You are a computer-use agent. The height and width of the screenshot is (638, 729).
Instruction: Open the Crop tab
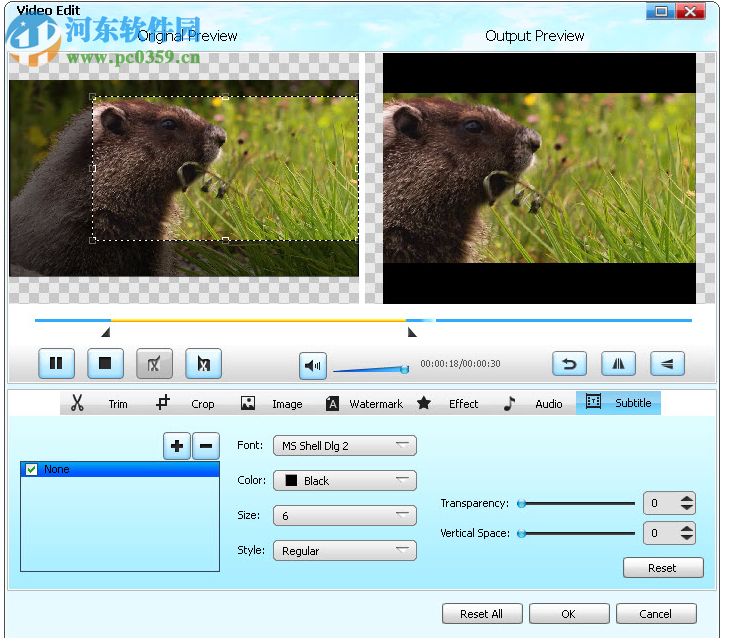point(203,404)
